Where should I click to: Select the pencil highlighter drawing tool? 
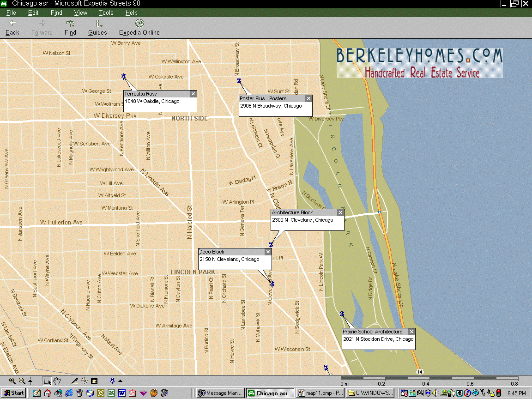(75, 381)
